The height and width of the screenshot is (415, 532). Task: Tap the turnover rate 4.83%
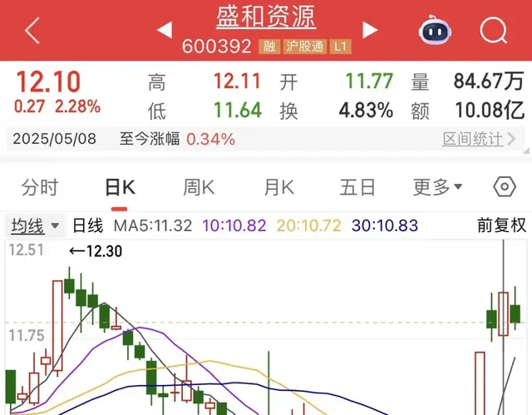(366, 111)
